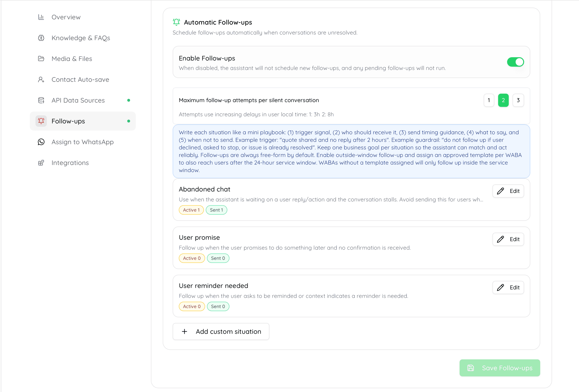Click the Overview bar chart icon
This screenshot has width=579, height=392.
point(41,17)
